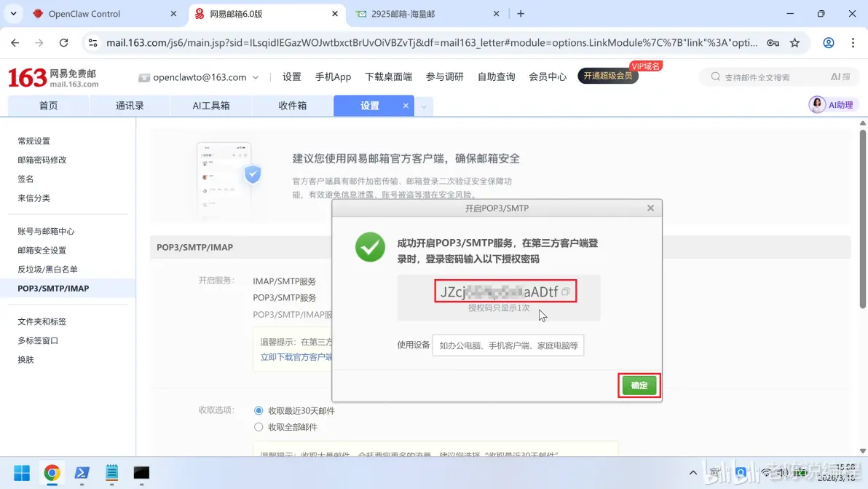Open 换肤 in the sidebar
Screen dimensions: 868x489
coord(25,359)
